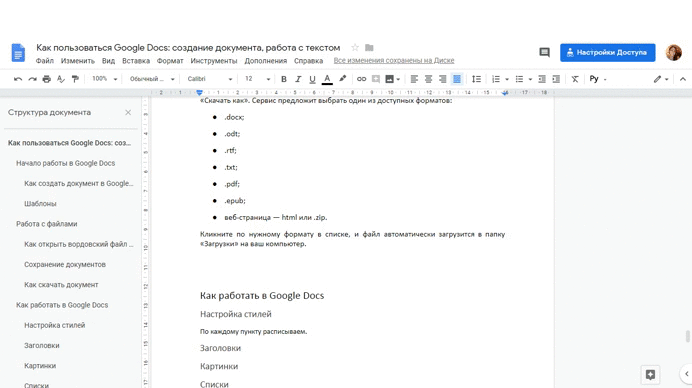This screenshot has width=692, height=388.
Task: Edit the document title field
Action: pyautogui.click(x=188, y=48)
